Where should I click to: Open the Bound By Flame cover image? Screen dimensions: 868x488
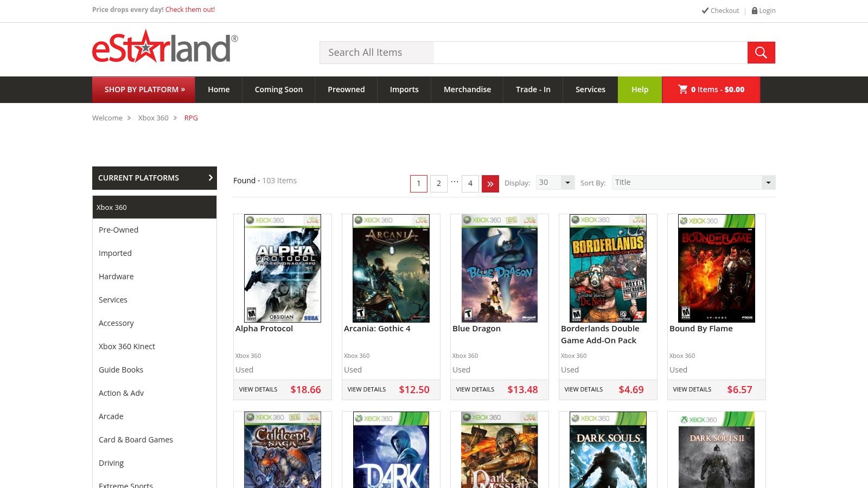click(717, 268)
